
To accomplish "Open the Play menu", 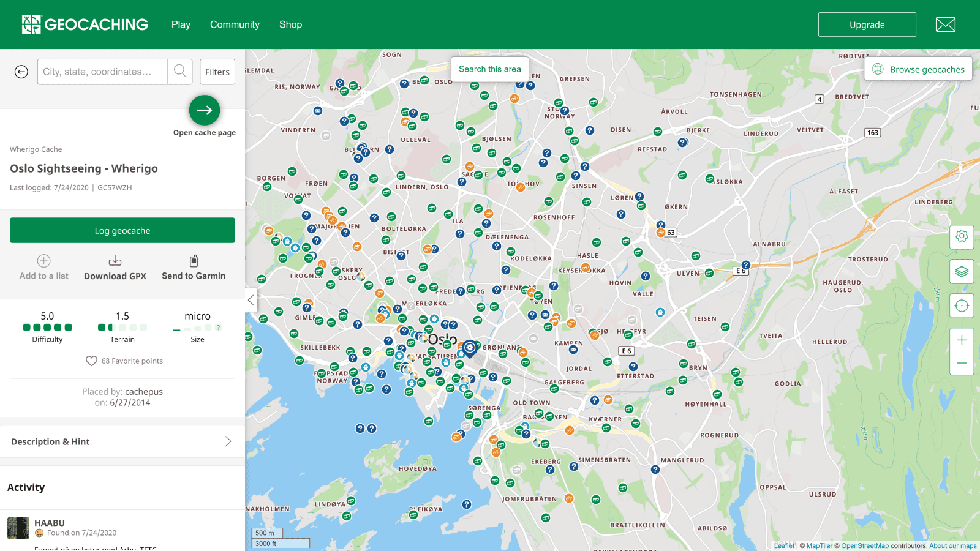I will pyautogui.click(x=181, y=24).
